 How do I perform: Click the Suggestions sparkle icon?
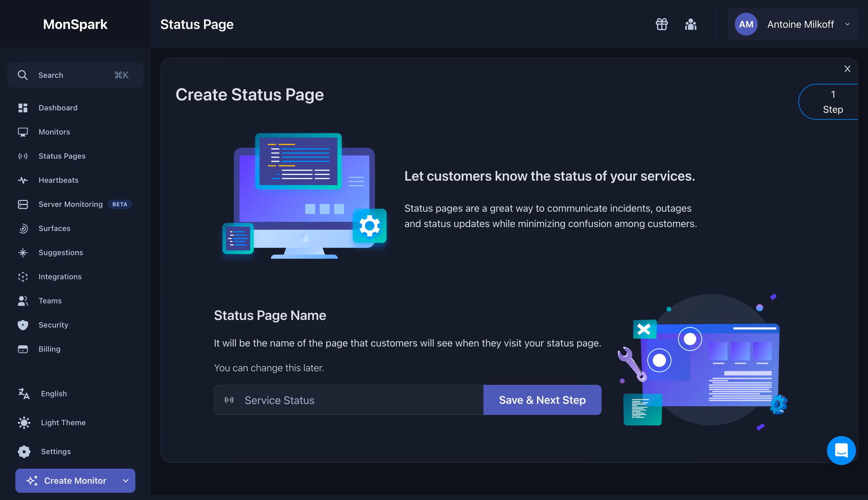click(23, 252)
